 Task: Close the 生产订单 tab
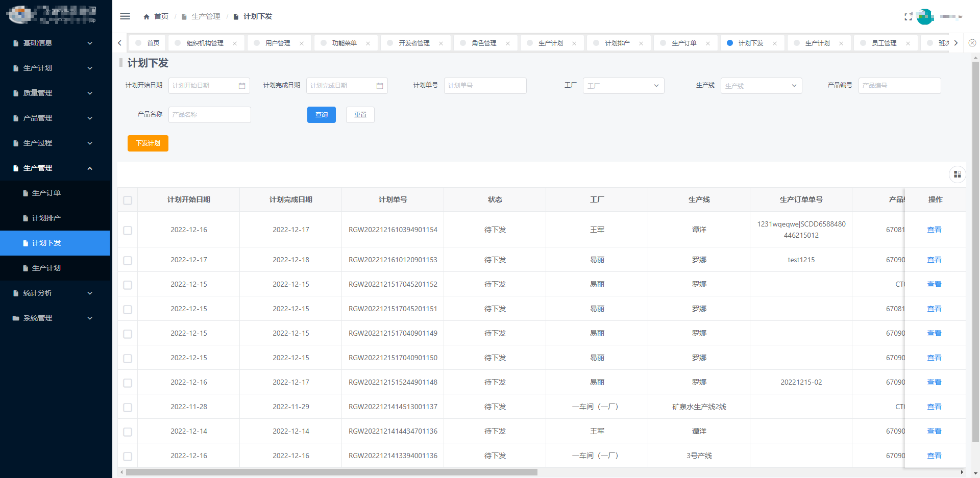tap(708, 43)
